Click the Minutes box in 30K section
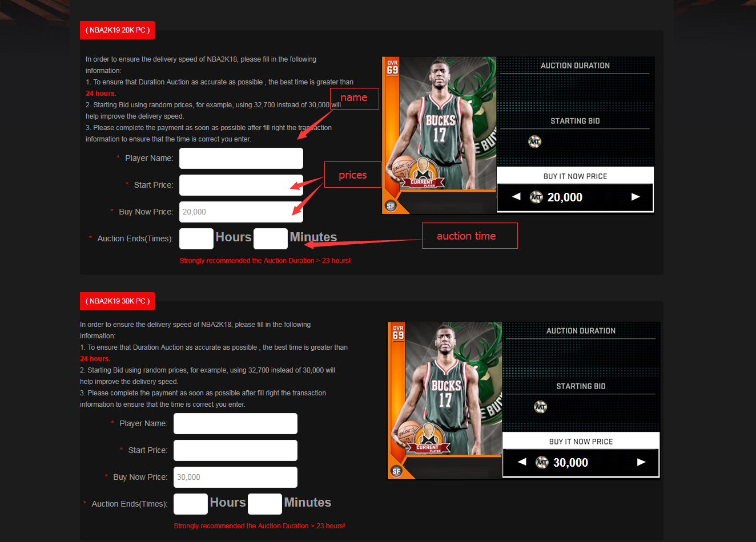Image resolution: width=756 pixels, height=542 pixels. point(265,504)
